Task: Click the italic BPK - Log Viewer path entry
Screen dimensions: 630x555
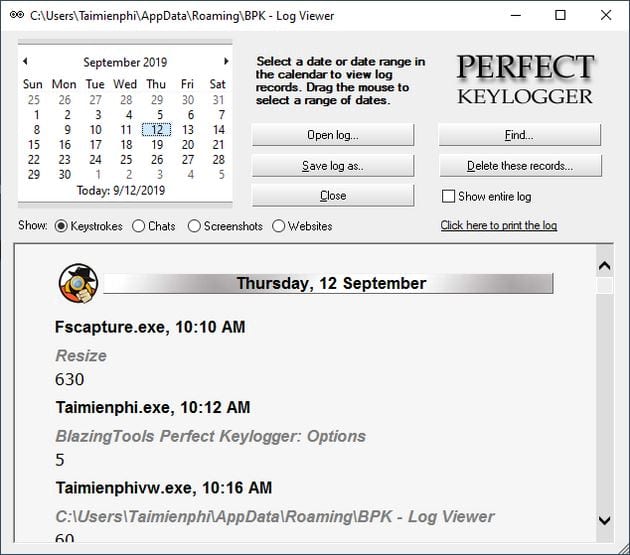Action: pos(274,517)
